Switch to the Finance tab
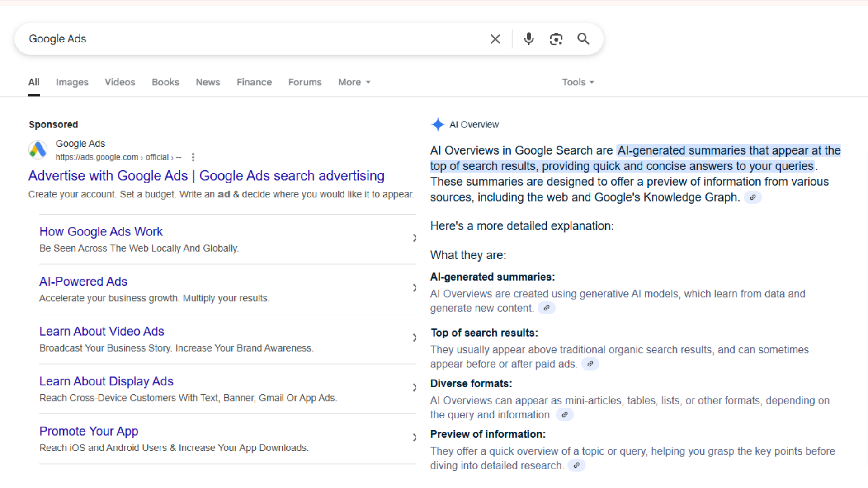868x488 pixels. click(x=254, y=82)
